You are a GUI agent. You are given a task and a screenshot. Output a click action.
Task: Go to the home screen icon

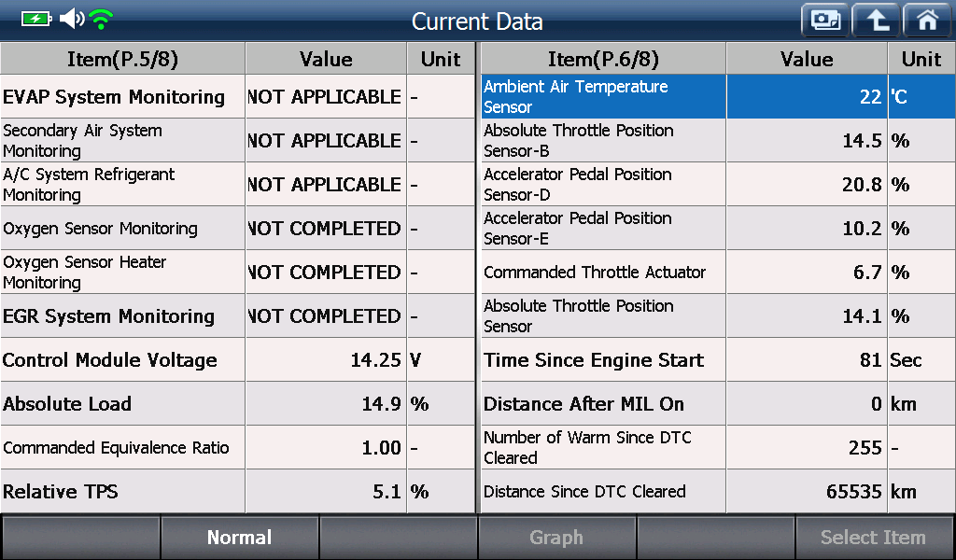[927, 21]
